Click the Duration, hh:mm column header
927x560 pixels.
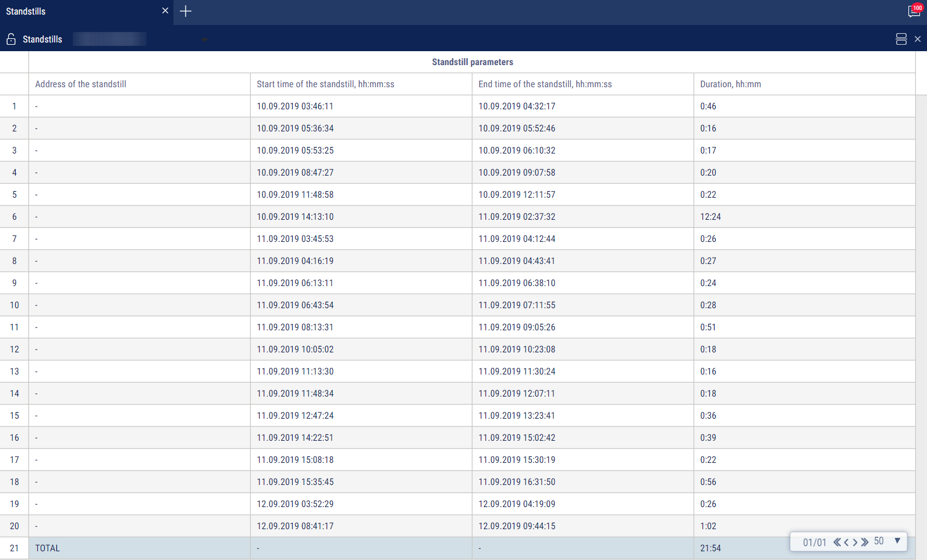[804, 84]
